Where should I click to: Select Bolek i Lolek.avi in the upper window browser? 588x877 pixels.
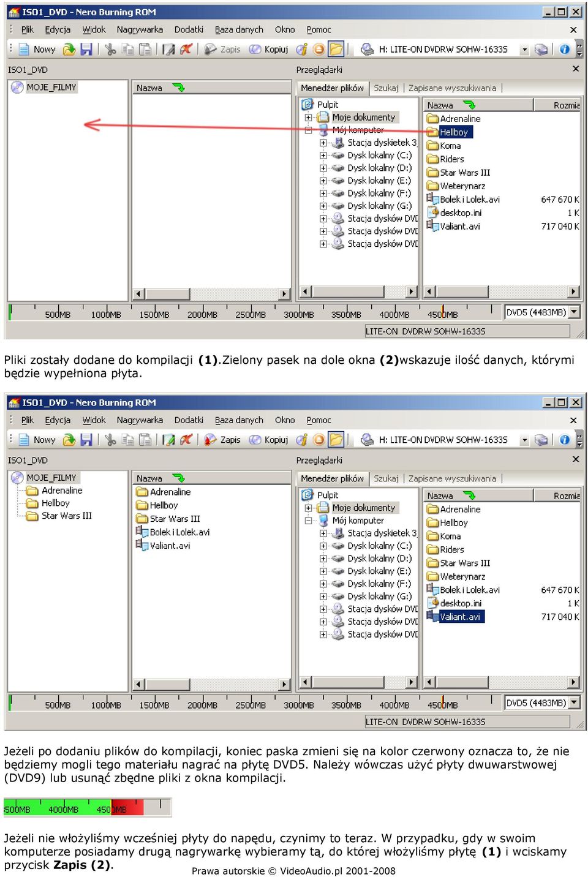coord(463,200)
